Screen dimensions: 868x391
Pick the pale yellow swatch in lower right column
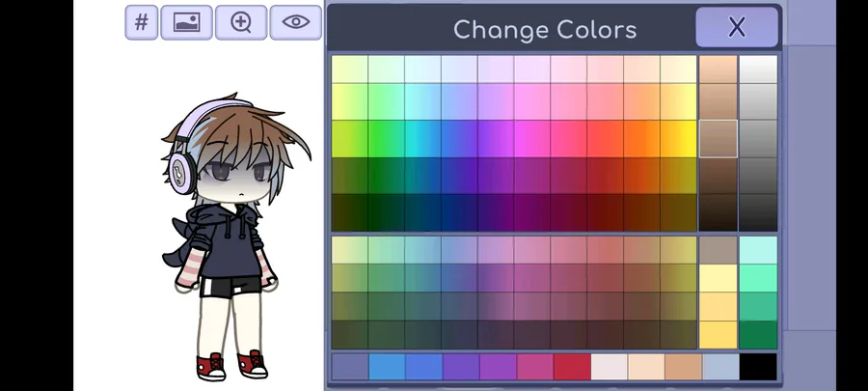click(718, 278)
